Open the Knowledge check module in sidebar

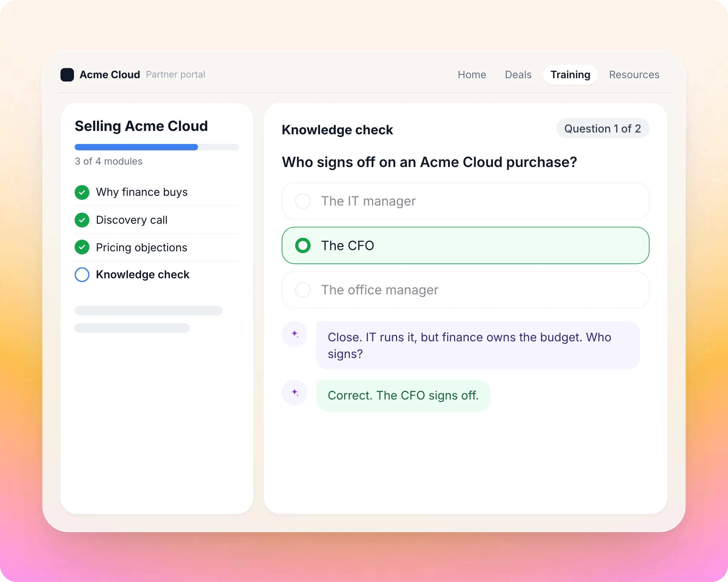pos(157,275)
